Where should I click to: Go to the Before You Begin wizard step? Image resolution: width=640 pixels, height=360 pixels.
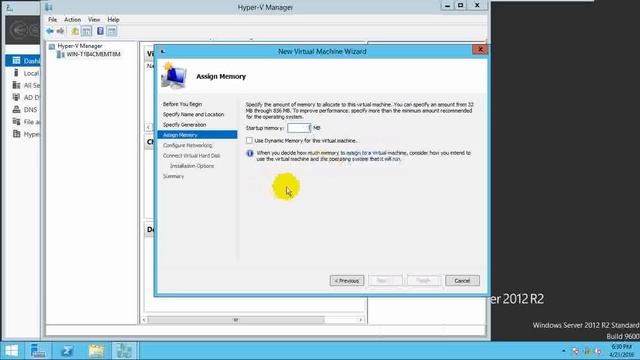tap(182, 104)
